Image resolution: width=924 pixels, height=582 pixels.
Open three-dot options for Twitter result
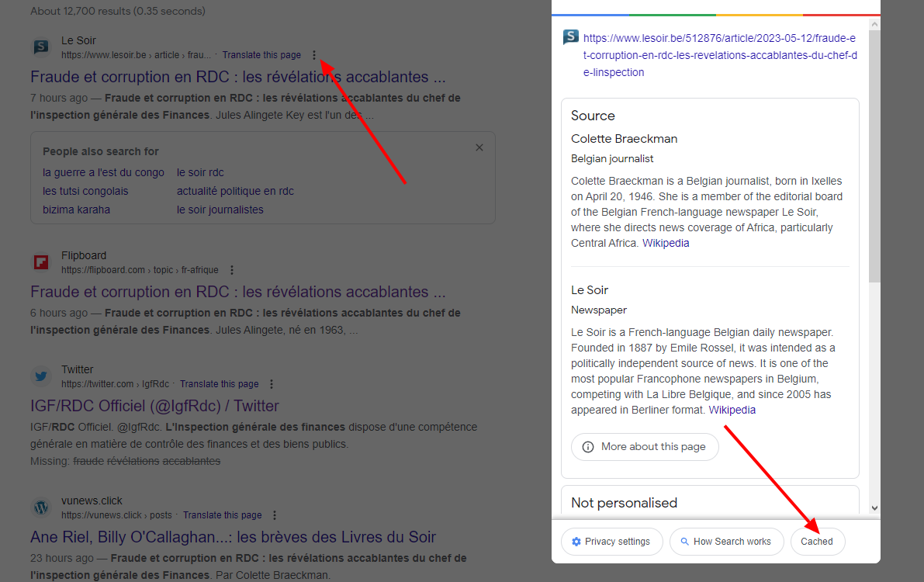(x=272, y=384)
